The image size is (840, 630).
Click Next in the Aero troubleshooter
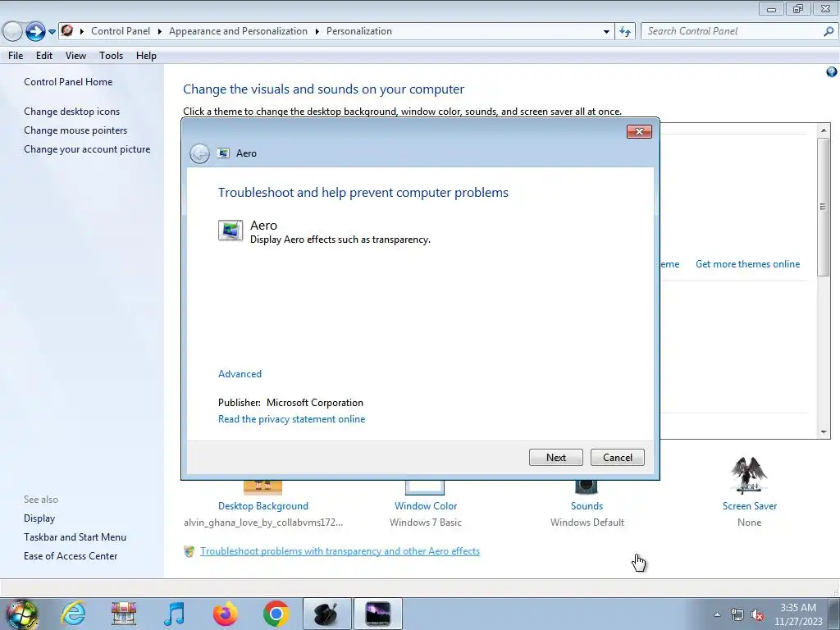pos(555,458)
